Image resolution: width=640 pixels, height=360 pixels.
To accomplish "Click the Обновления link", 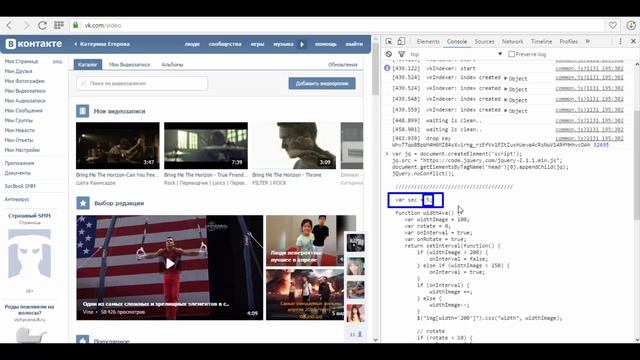I will pyautogui.click(x=342, y=64).
